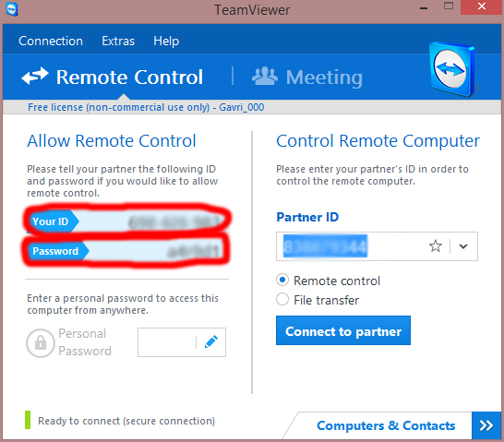Expand the Partner ID dropdown arrow
Screen dimensions: 504x442
pyautogui.click(x=463, y=246)
